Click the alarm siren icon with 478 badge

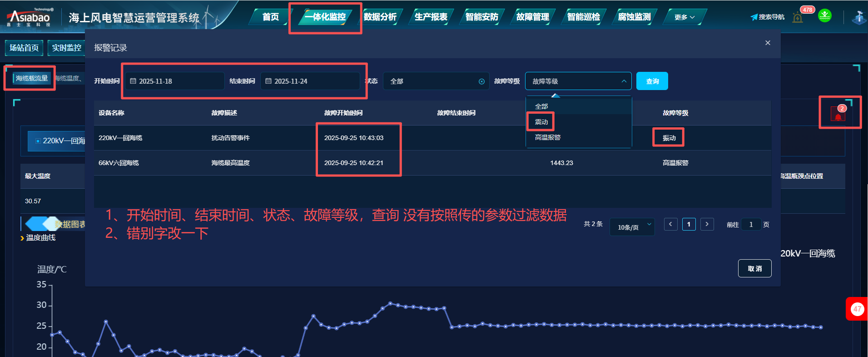pos(798,18)
